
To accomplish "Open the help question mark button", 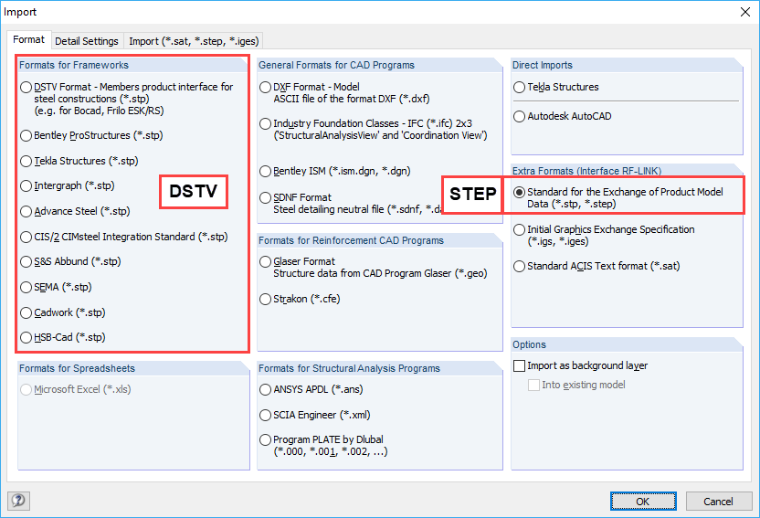I will click(18, 500).
